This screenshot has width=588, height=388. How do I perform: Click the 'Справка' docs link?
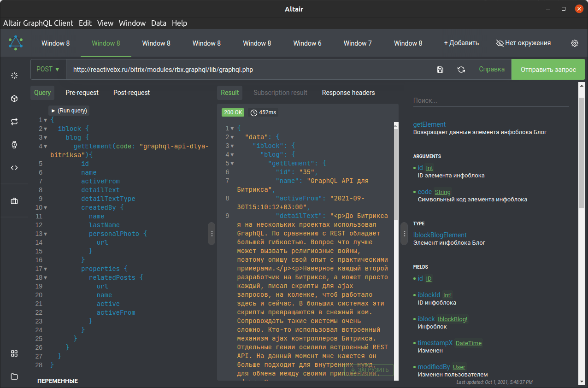492,70
